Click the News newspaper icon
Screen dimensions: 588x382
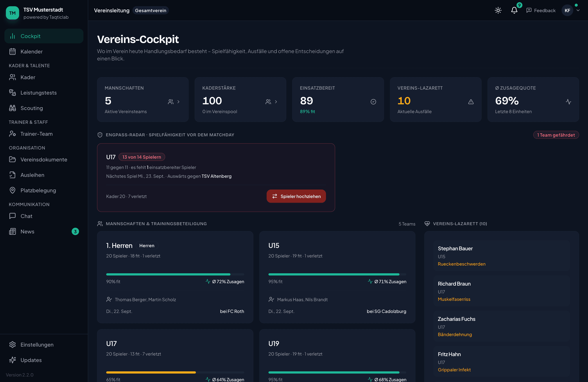12,231
